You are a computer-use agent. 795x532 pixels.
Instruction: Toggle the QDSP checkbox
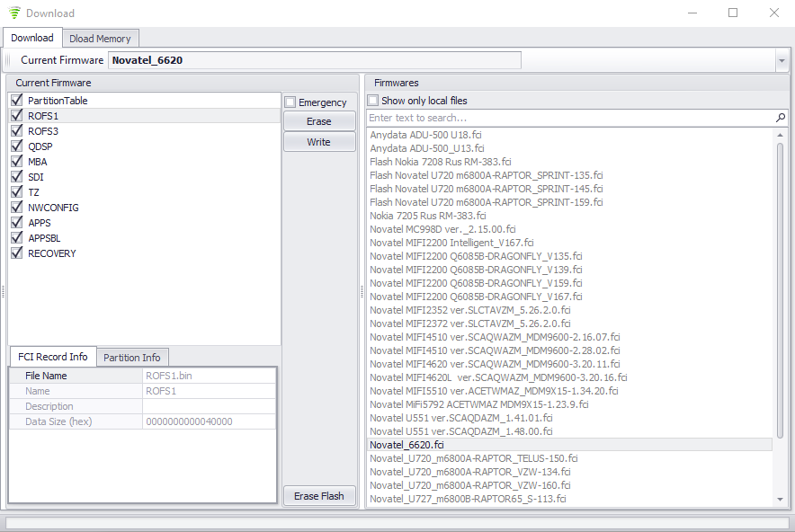point(17,146)
